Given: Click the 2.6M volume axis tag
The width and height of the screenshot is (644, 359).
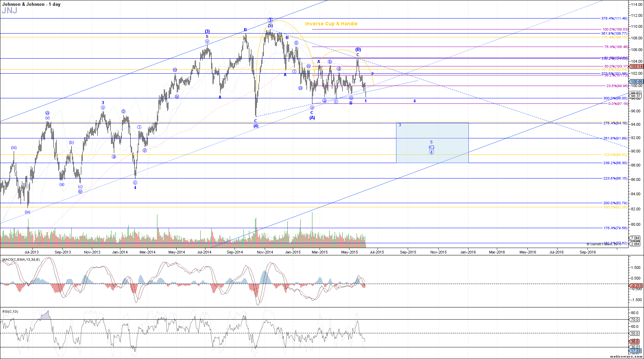Looking at the screenshot, I should click(635, 244).
